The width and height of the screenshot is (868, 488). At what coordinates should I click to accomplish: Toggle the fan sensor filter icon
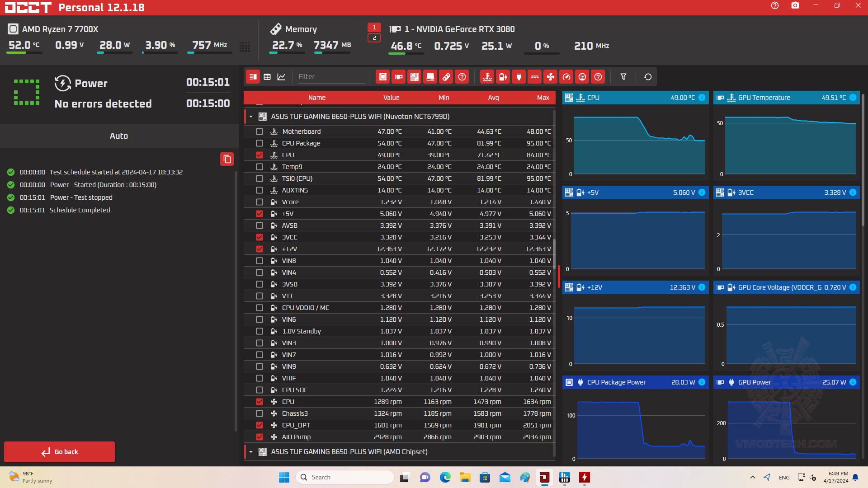[550, 77]
